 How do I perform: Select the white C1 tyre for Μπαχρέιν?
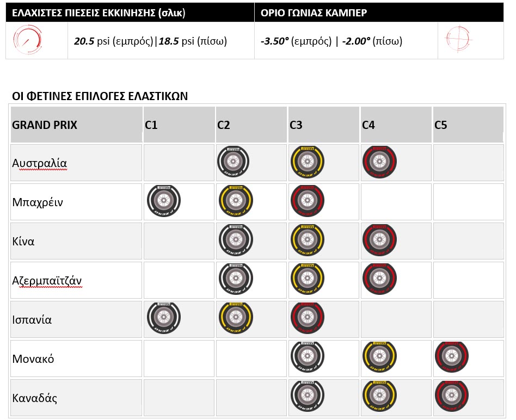163,201
